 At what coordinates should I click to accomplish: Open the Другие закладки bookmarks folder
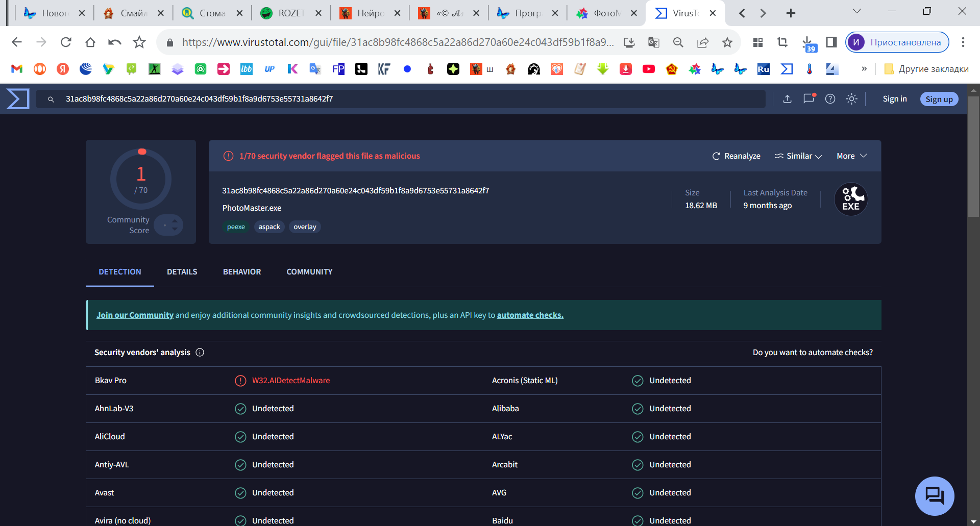tap(926, 69)
